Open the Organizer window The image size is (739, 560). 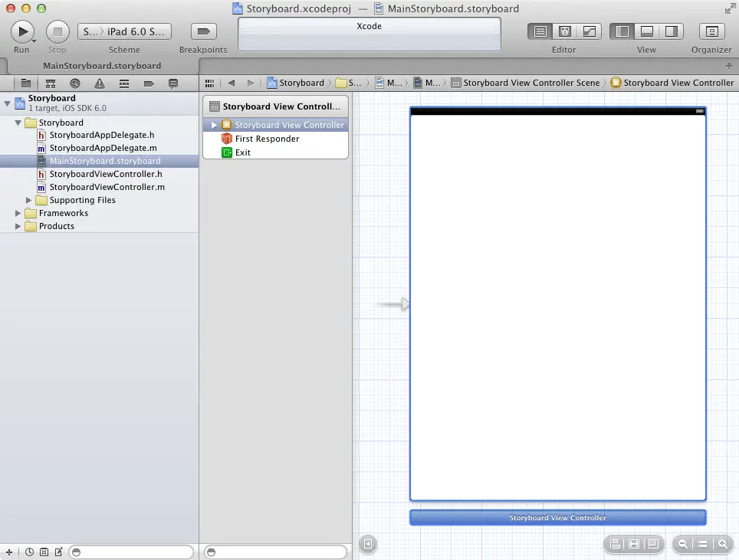711,31
